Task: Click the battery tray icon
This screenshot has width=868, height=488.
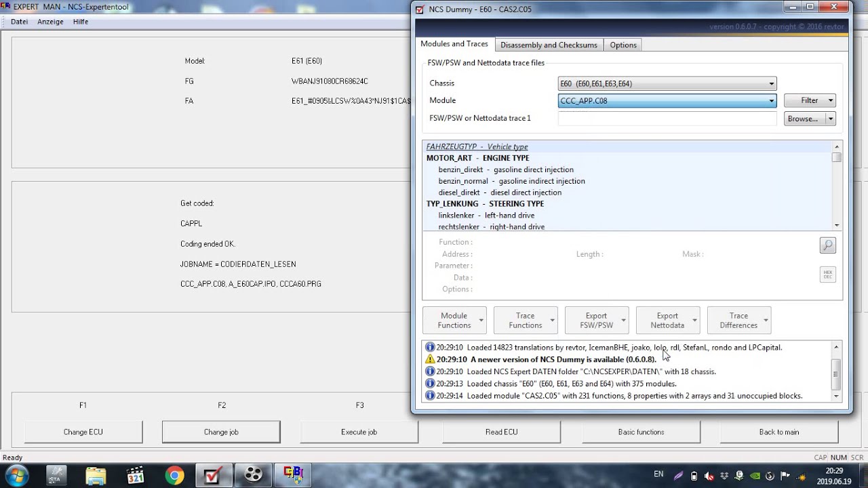Action: 694,475
